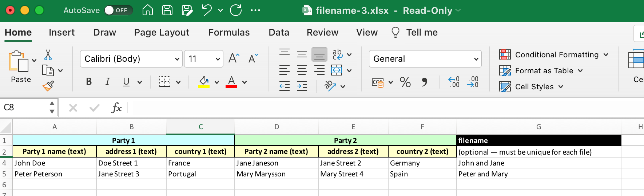644x196 pixels.
Task: Click the Percent Style icon
Action: 405,82
